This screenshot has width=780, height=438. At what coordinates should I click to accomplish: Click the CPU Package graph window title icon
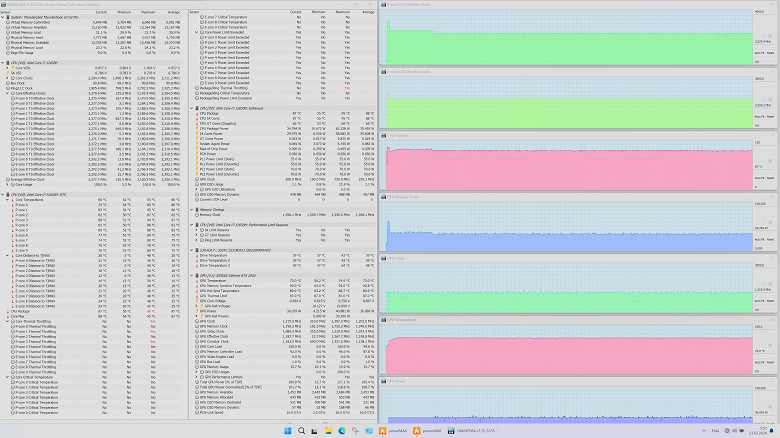384,135
